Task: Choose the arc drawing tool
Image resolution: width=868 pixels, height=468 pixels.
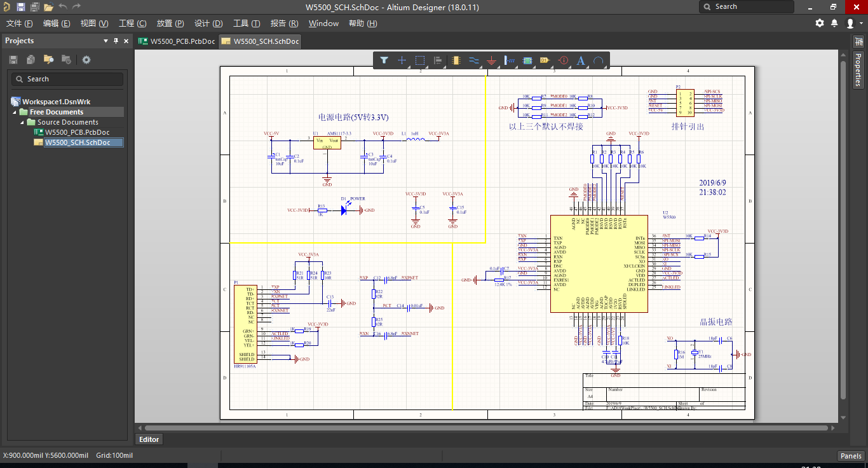Action: click(x=598, y=60)
